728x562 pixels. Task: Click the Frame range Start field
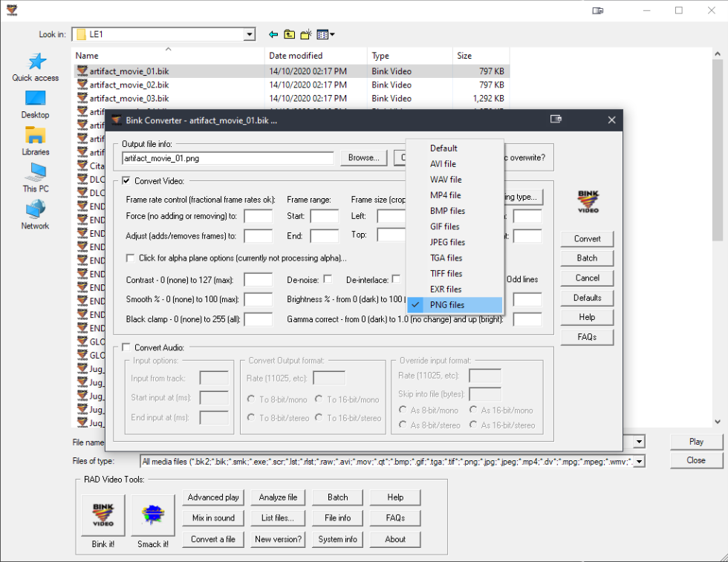coord(324,216)
